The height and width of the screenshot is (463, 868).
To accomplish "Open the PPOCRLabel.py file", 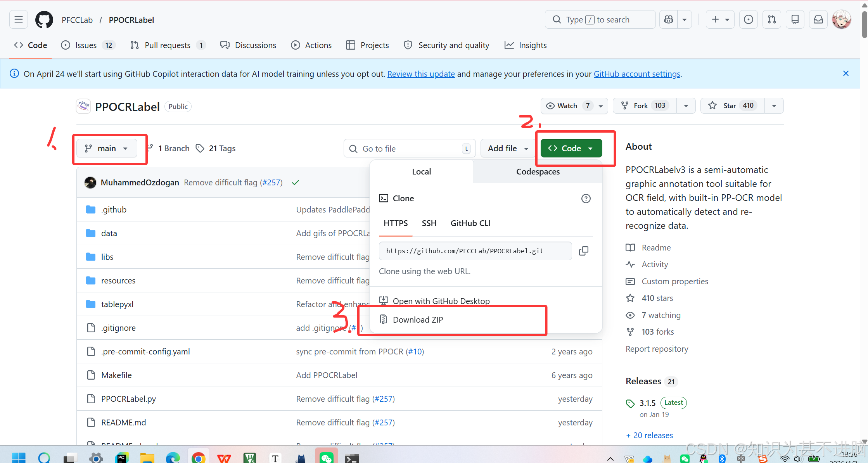I will click(129, 399).
